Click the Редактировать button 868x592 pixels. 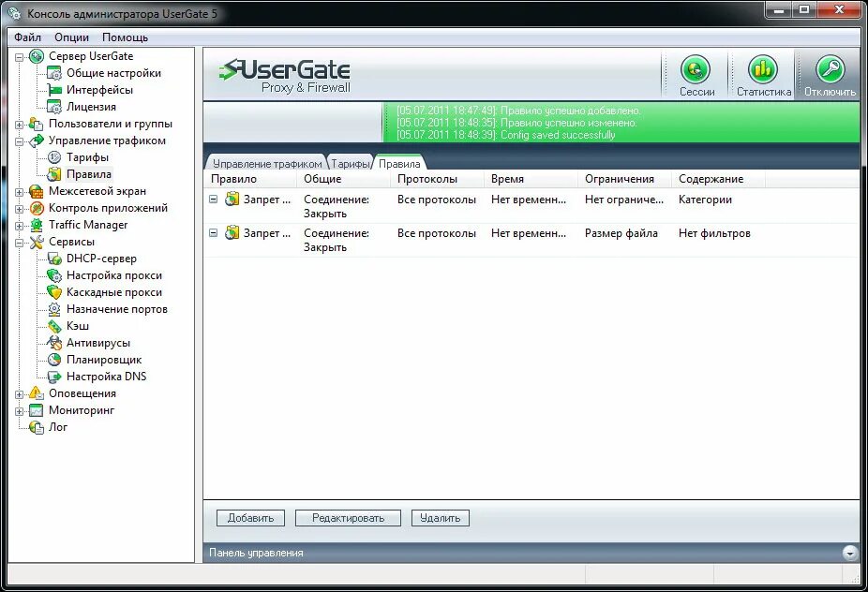pyautogui.click(x=348, y=518)
